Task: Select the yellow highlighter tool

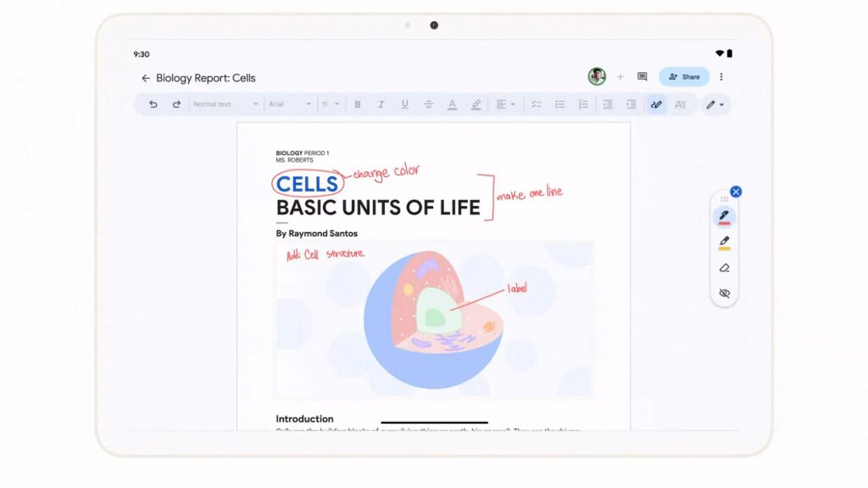Action: coord(724,242)
